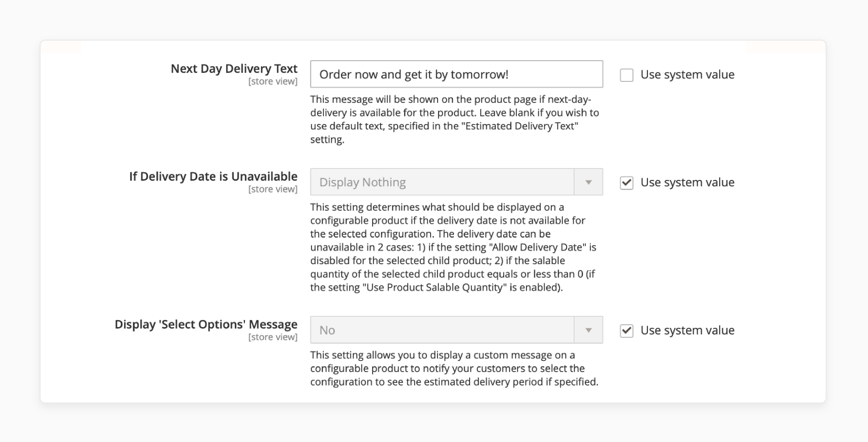Check Use system value for Next Day Delivery Text
Image resolution: width=868 pixels, height=442 pixels.
pyautogui.click(x=626, y=75)
